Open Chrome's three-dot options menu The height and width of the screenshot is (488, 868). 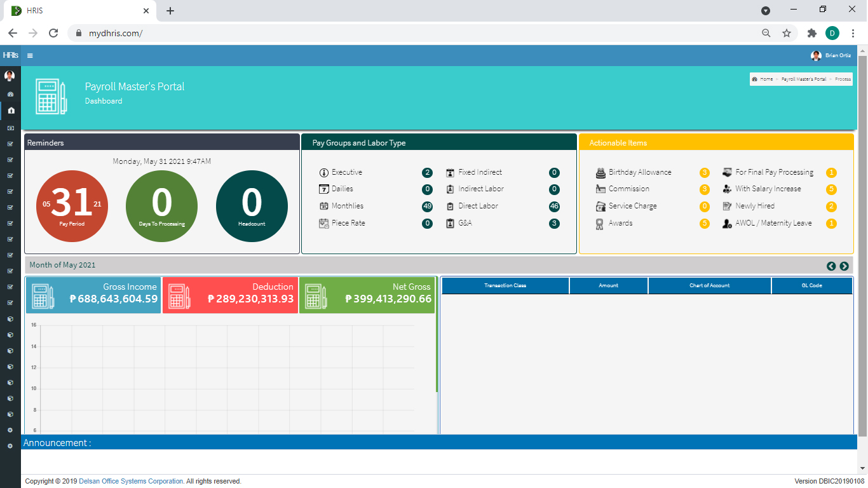[x=853, y=33]
